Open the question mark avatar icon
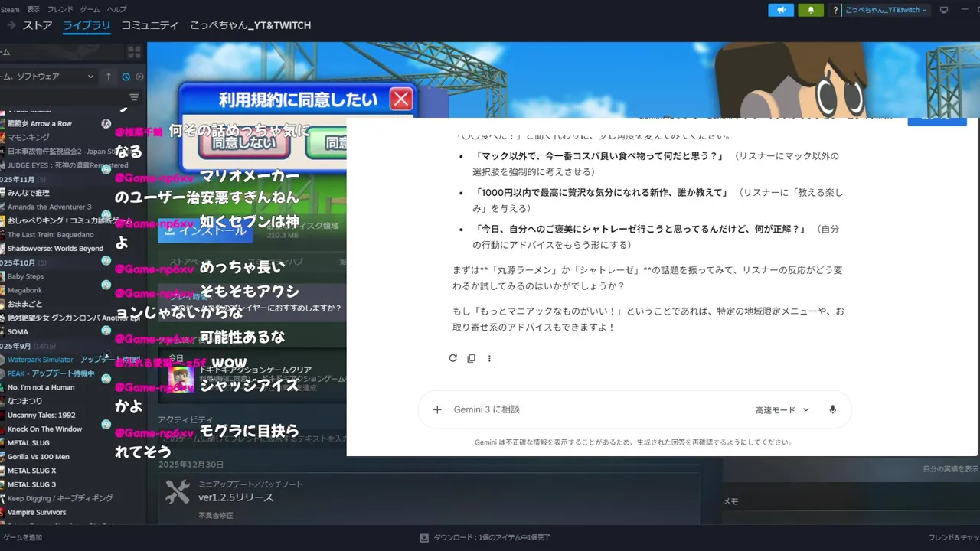The image size is (980, 551). pyautogui.click(x=835, y=10)
